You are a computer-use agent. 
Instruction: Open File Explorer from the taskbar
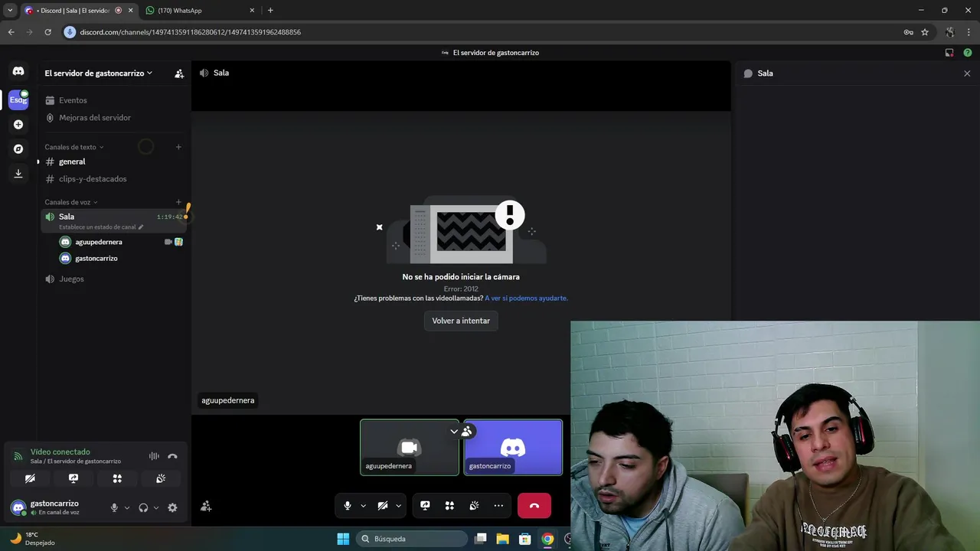(x=503, y=539)
